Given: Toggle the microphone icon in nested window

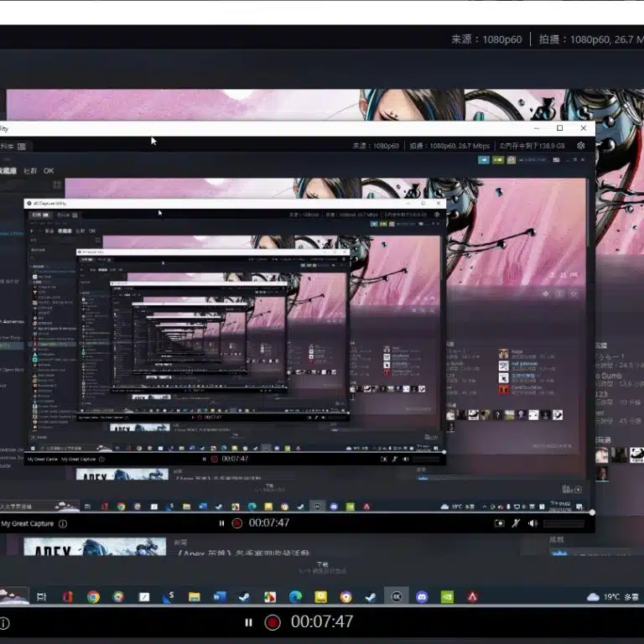Looking at the screenshot, I should (x=517, y=523).
